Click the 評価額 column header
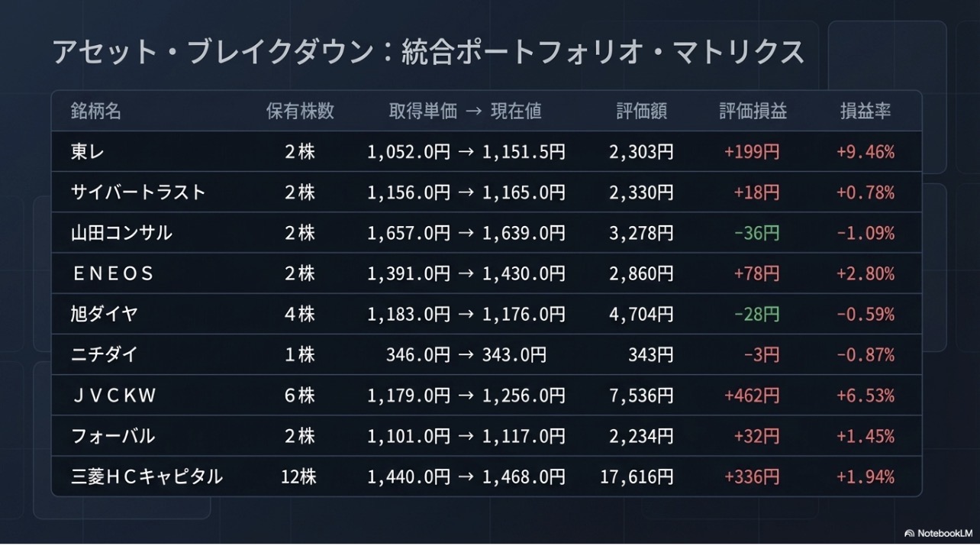Viewport: 980px width, 546px height. pos(642,111)
